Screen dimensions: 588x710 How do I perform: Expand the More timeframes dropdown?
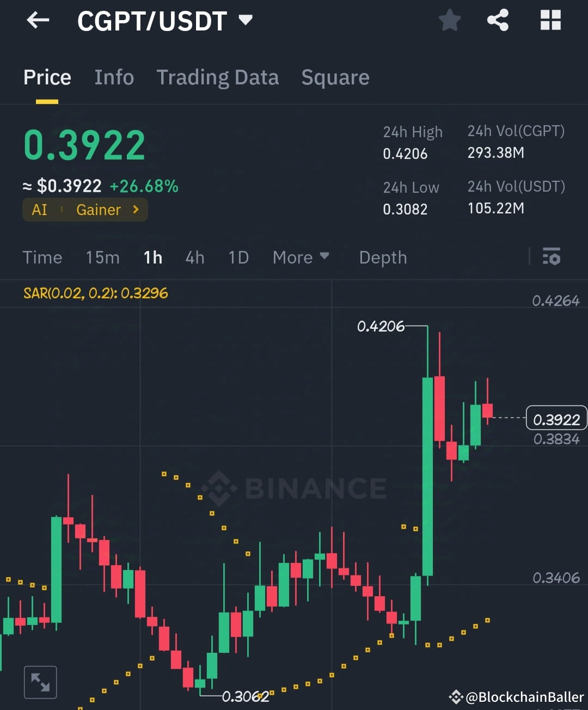pyautogui.click(x=301, y=257)
